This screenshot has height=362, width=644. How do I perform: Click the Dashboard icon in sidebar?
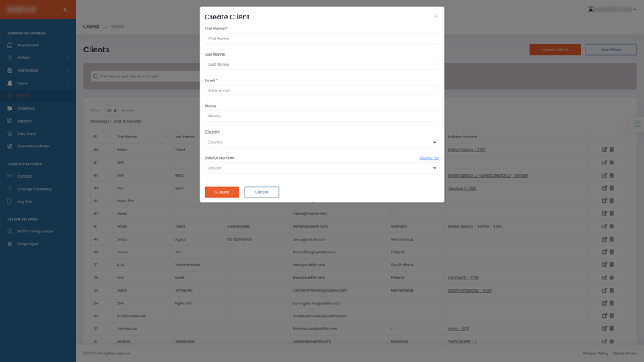[x=10, y=46]
